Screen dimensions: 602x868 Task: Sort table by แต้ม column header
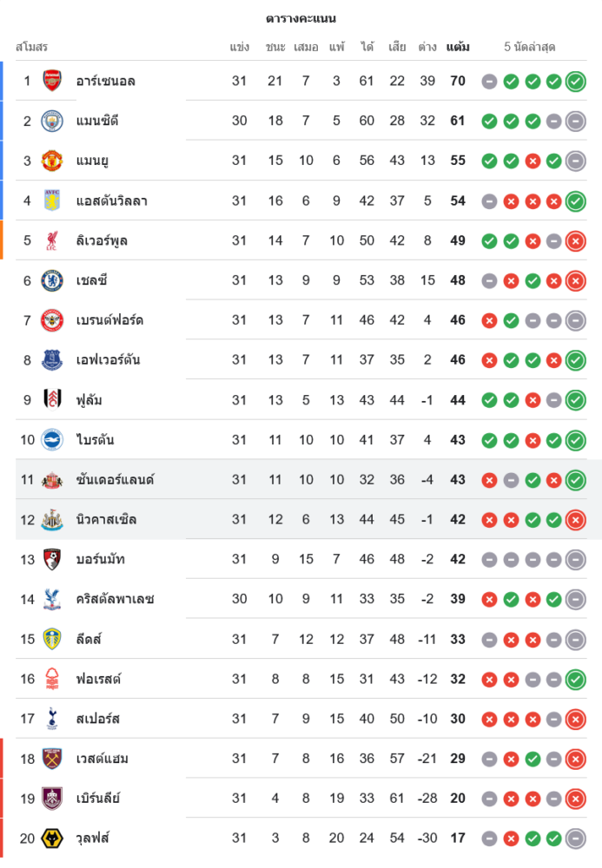coord(458,47)
